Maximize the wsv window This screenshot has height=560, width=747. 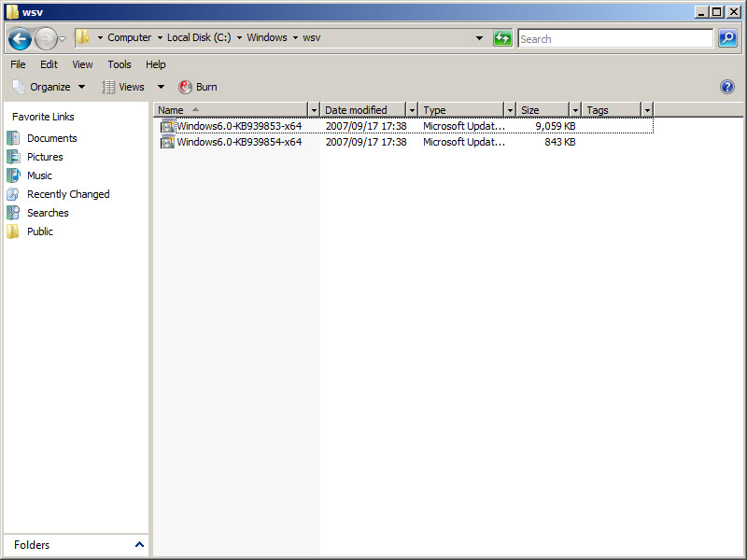(716, 12)
